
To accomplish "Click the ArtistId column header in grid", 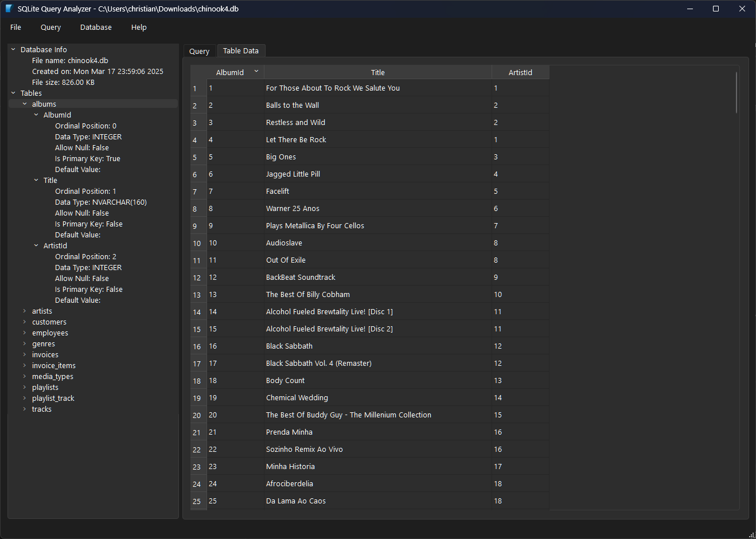I will [520, 72].
